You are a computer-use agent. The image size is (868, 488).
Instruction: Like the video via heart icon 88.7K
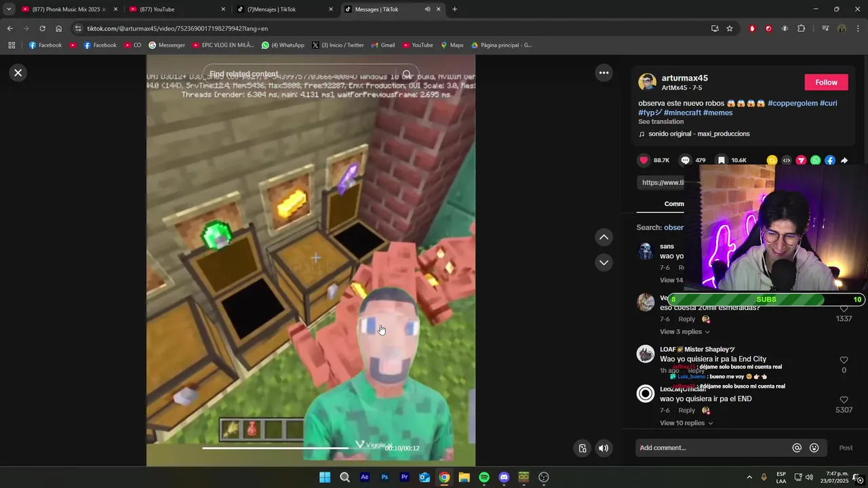tap(644, 160)
